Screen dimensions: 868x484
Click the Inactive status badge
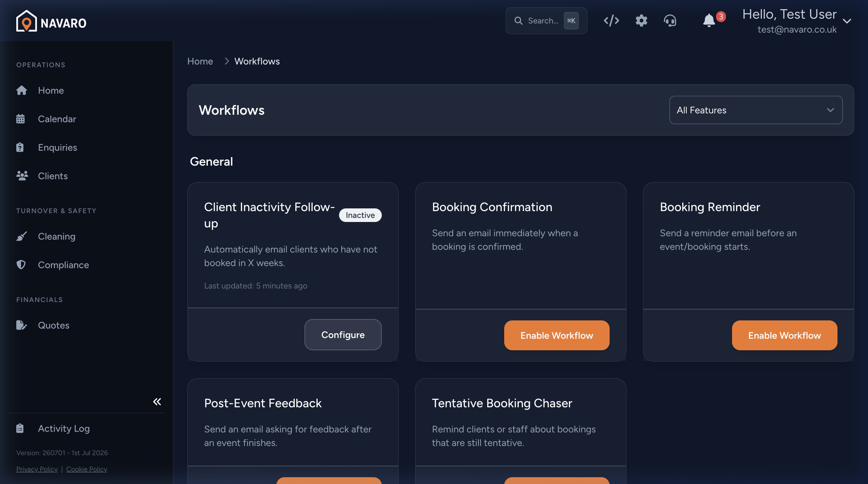(360, 215)
